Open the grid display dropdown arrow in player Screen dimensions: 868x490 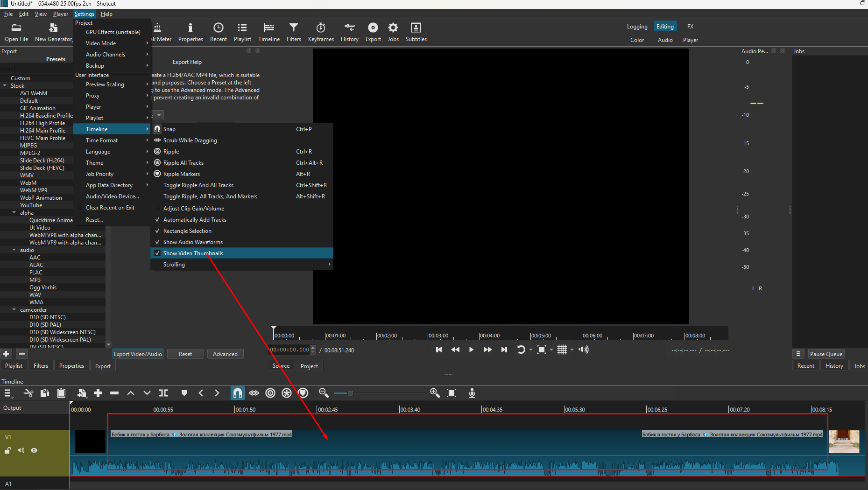tap(572, 350)
